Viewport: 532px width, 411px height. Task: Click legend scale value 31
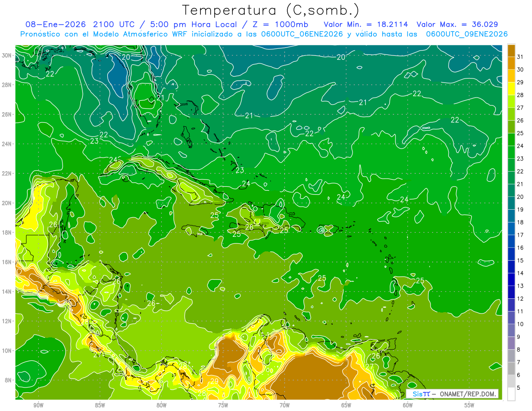pos(520,56)
